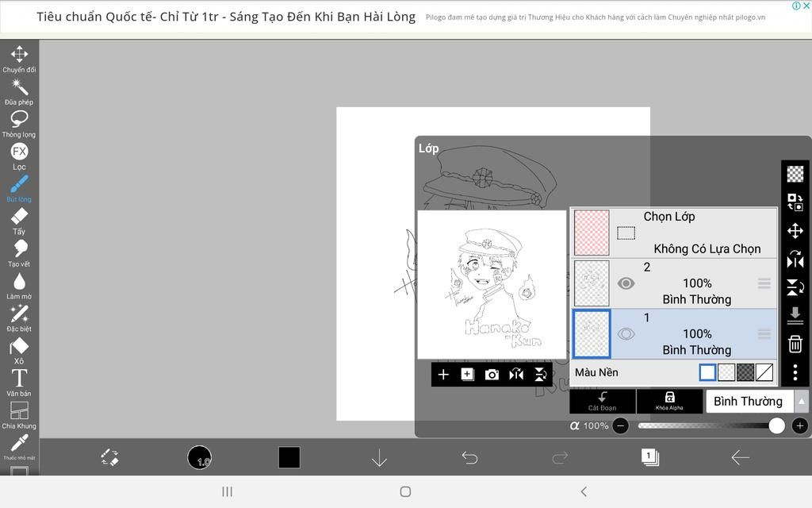Open the Bình Thường blend mode dropdown
This screenshot has height=508, width=812.
pyautogui.click(x=749, y=401)
